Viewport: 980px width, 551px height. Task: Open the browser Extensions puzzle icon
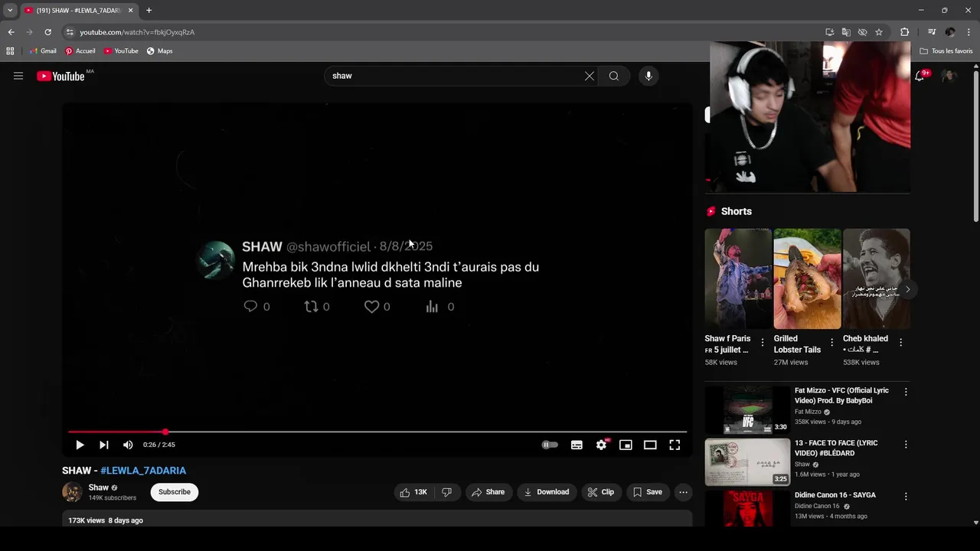pos(904,32)
